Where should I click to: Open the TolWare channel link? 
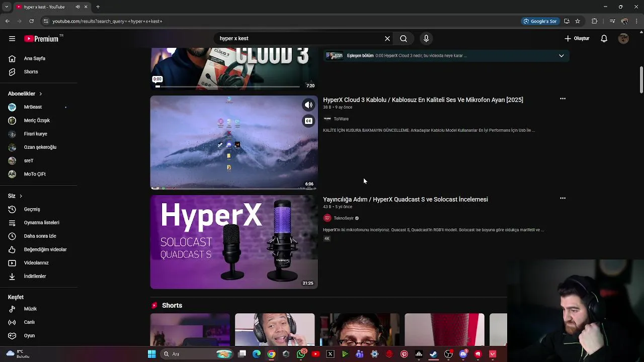(341, 119)
